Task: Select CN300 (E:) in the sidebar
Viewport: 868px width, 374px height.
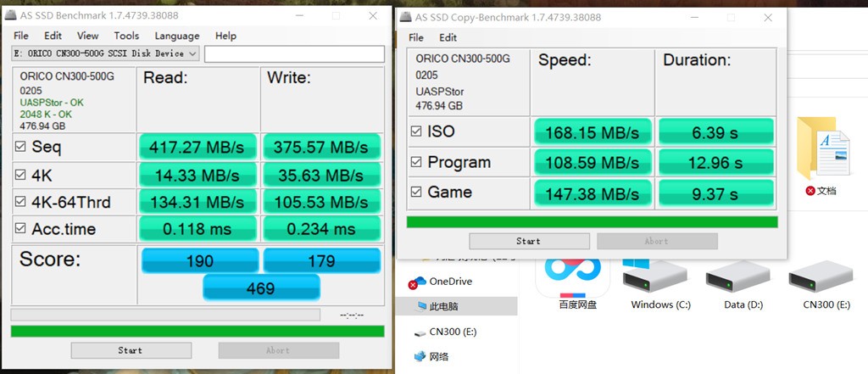Action: 446,332
